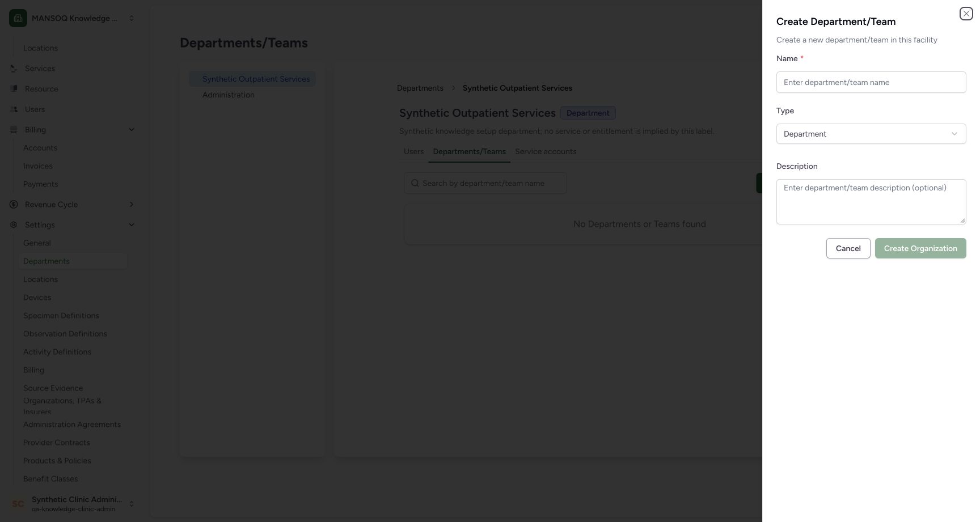
Task: Open General settings
Action: point(37,243)
